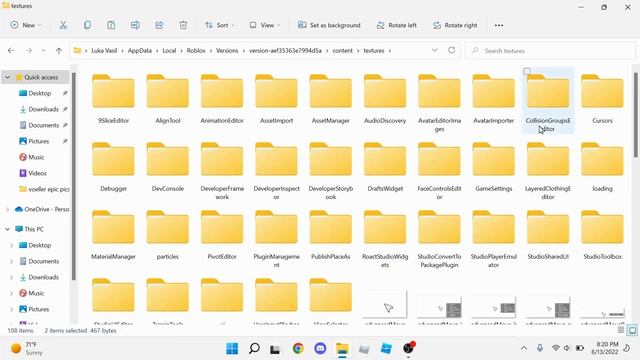Open Discord from the taskbar
The height and width of the screenshot is (360, 640).
coord(320,348)
